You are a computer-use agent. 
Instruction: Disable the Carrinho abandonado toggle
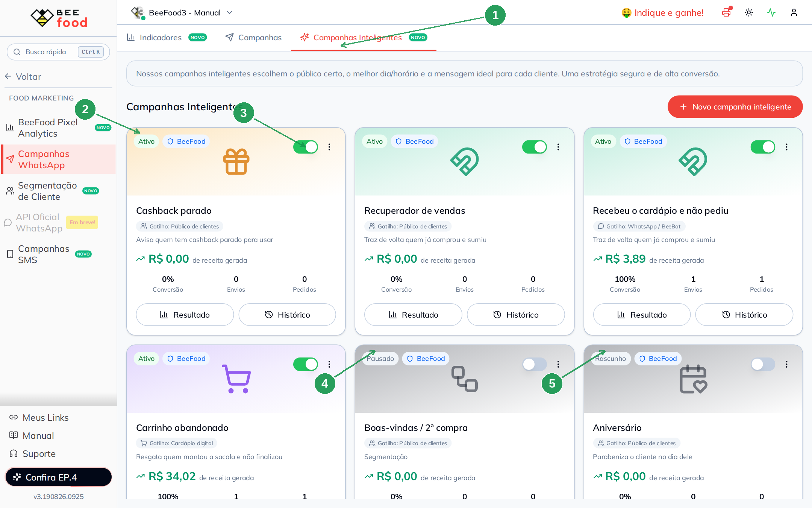tap(306, 364)
